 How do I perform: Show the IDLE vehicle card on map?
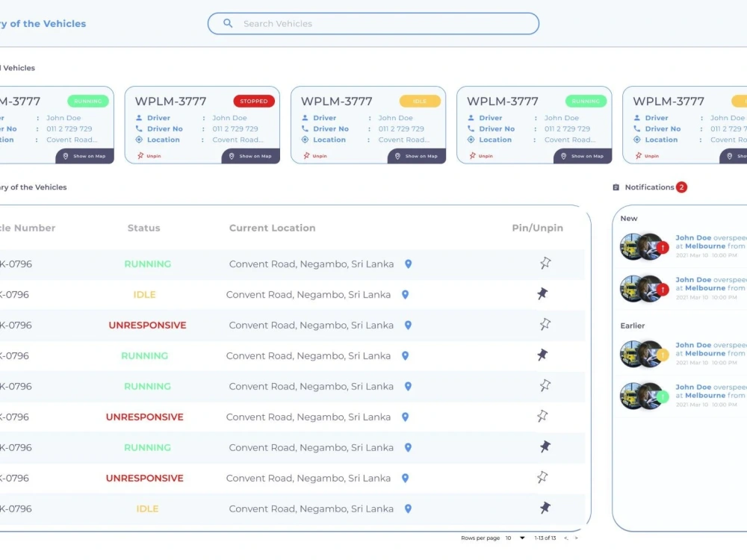(417, 156)
